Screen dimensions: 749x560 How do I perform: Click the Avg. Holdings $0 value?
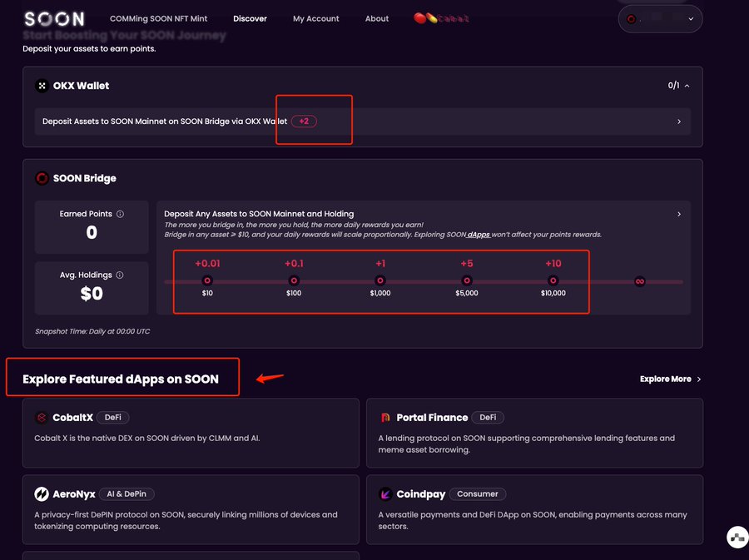point(92,293)
